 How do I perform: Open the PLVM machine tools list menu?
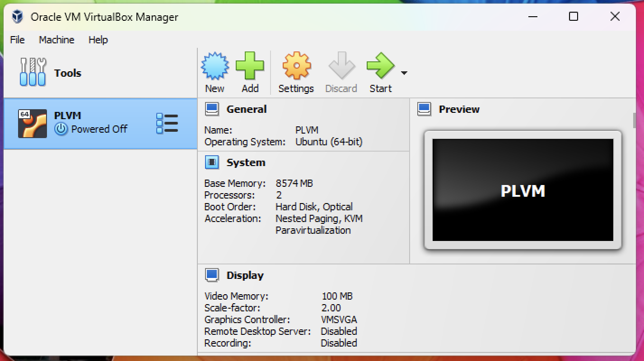pyautogui.click(x=166, y=123)
